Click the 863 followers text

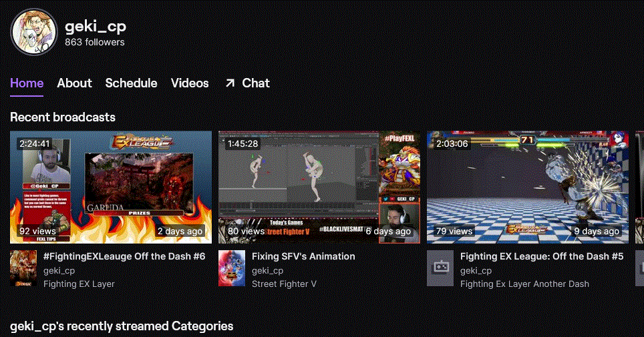[94, 42]
